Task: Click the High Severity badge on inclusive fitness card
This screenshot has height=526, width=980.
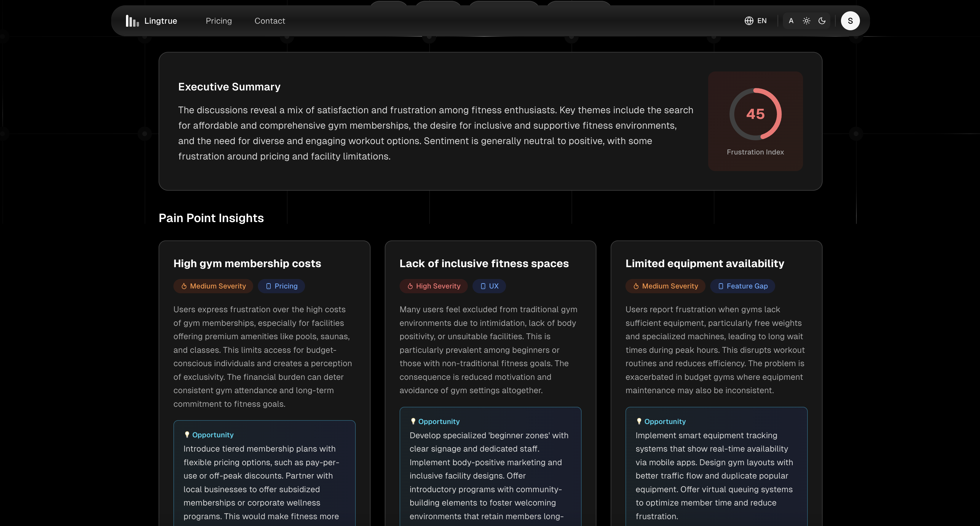Action: (433, 286)
